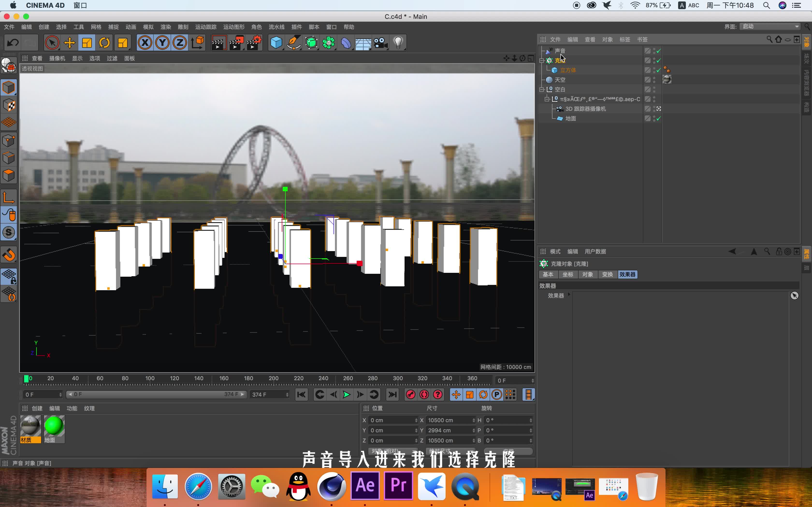Image resolution: width=812 pixels, height=507 pixels.
Task: Toggle visibility dots for 天空 object
Action: click(654, 80)
